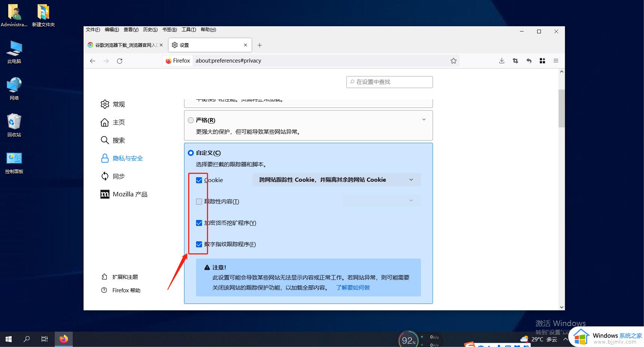Go to 同步 settings category
Image resolution: width=644 pixels, height=347 pixels.
pyautogui.click(x=112, y=176)
